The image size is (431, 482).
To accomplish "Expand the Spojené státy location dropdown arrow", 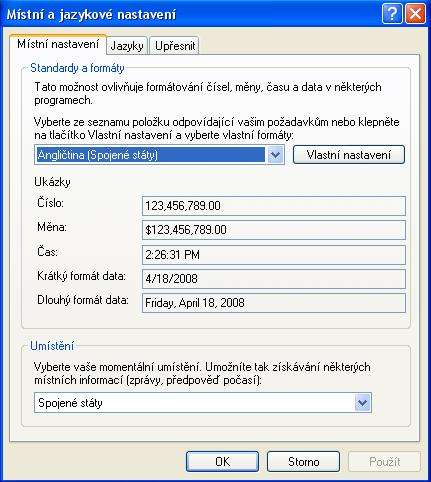I will (x=362, y=403).
